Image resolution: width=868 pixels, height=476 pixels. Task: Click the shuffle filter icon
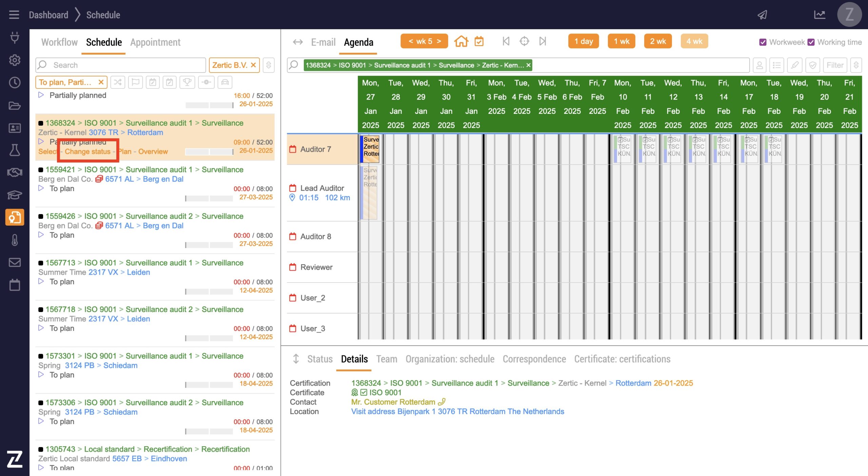point(118,82)
